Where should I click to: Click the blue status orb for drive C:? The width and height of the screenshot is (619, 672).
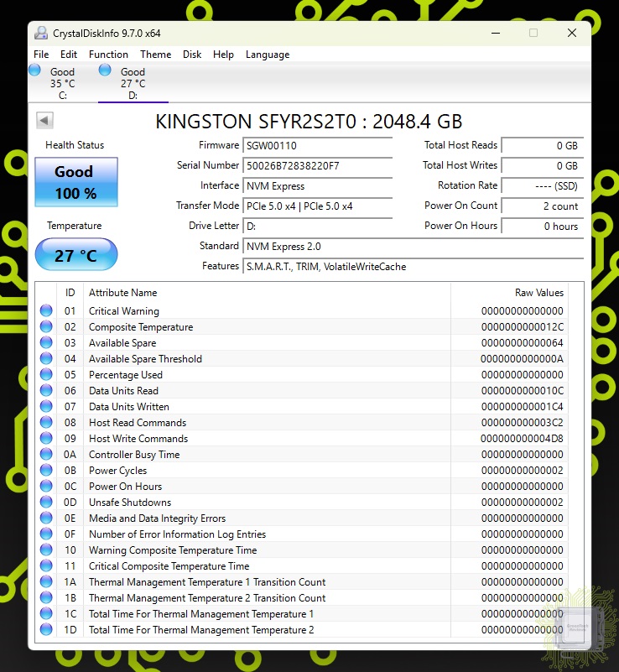[34, 70]
